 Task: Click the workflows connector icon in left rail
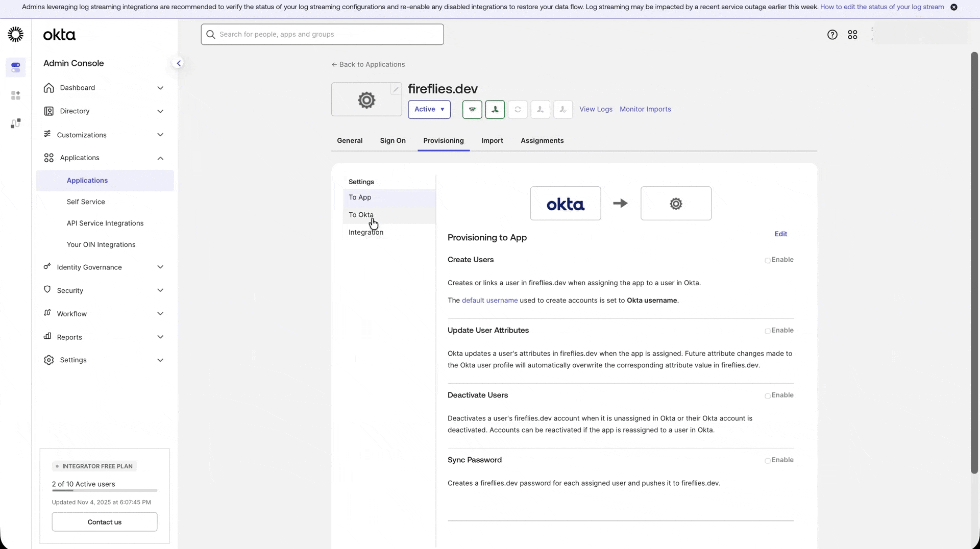tap(15, 123)
